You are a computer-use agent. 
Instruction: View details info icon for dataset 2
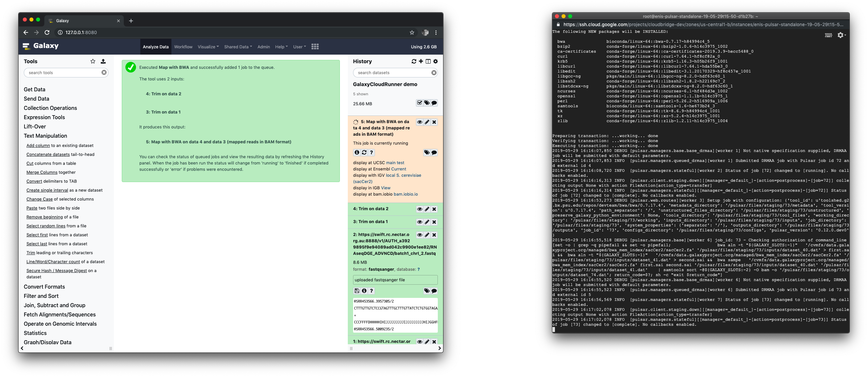[x=364, y=291]
